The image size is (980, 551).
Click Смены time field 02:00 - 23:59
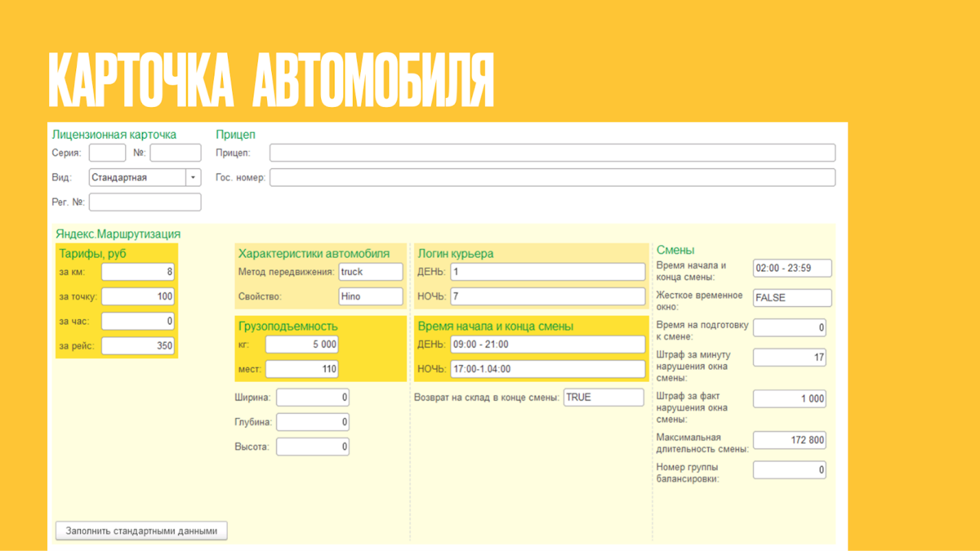(x=793, y=268)
